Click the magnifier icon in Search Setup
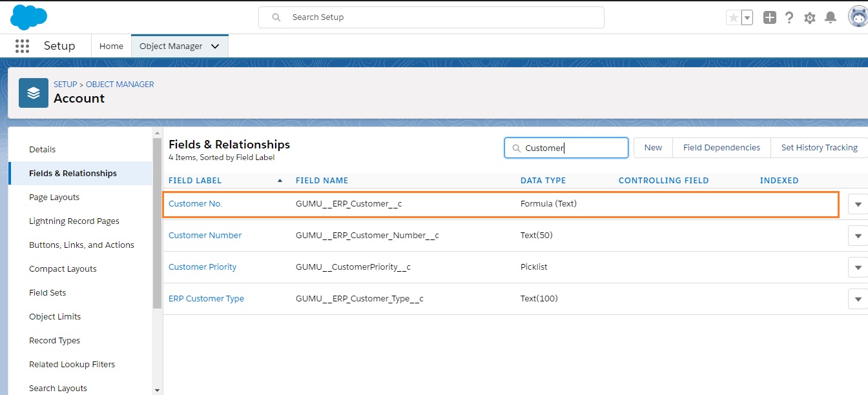 tap(276, 17)
